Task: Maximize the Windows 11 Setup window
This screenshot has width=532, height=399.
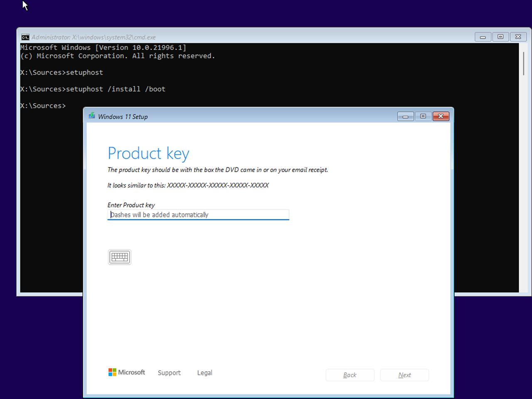Action: point(423,116)
